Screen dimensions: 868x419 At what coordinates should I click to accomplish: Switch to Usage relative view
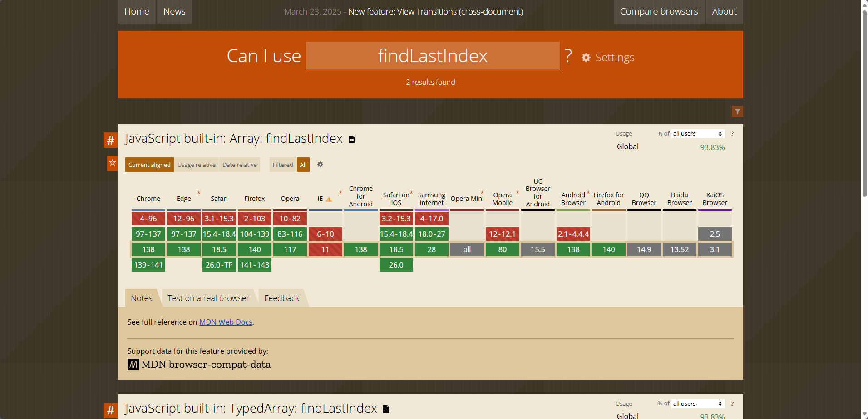pyautogui.click(x=197, y=165)
